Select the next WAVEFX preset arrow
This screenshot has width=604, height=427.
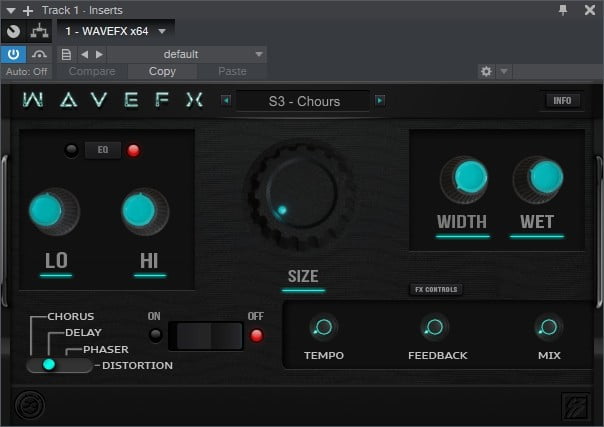380,101
